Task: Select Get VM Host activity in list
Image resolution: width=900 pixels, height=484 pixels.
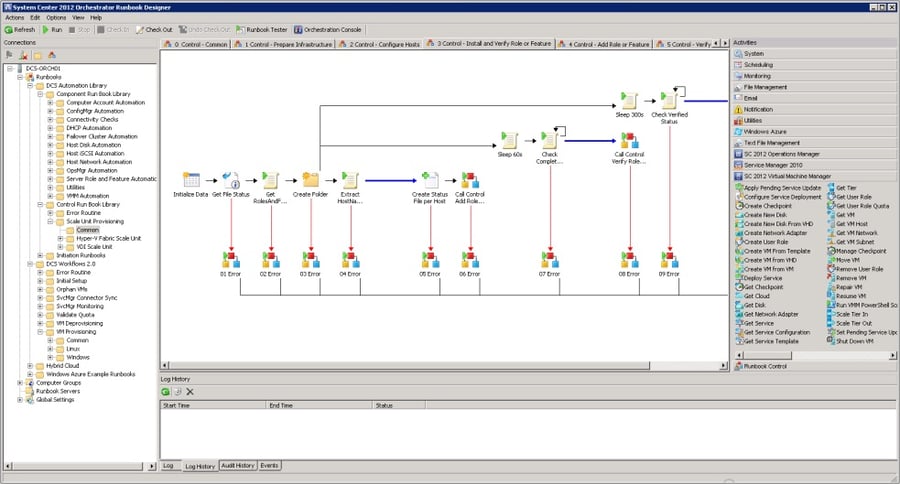Action: (x=848, y=224)
